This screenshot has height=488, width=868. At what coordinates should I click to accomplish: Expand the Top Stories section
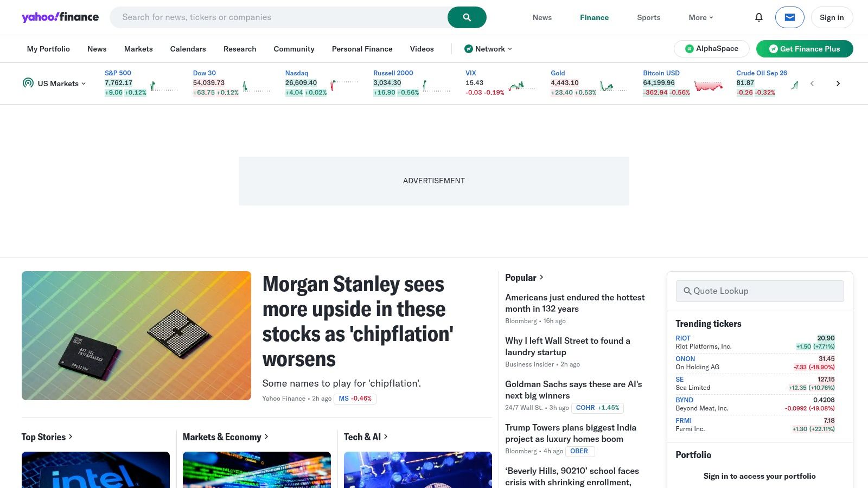pos(47,436)
